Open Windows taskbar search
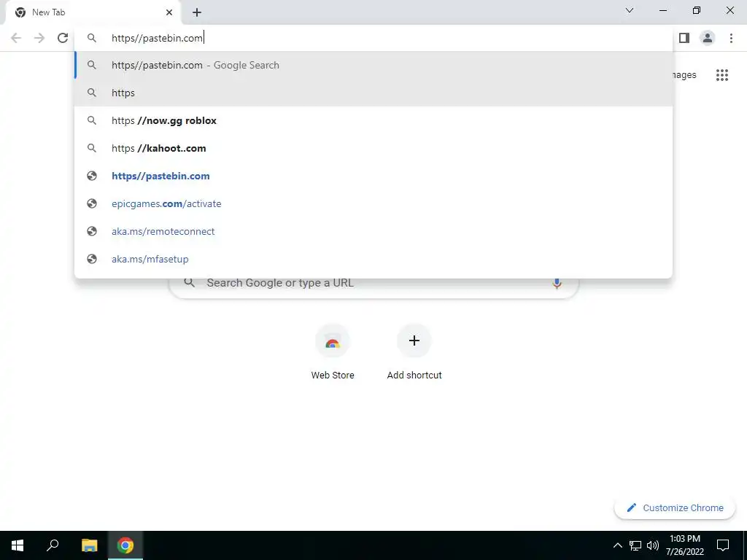747x560 pixels. pos(53,545)
